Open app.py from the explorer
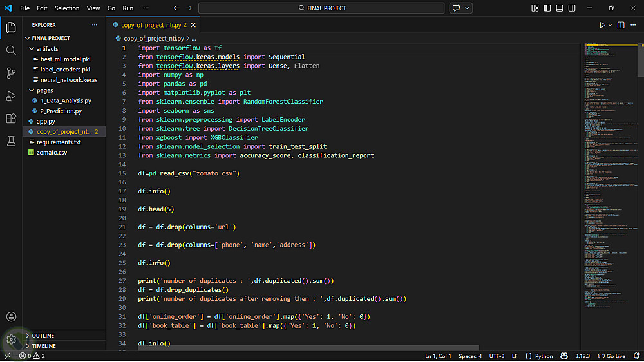644x362 pixels. point(46,121)
